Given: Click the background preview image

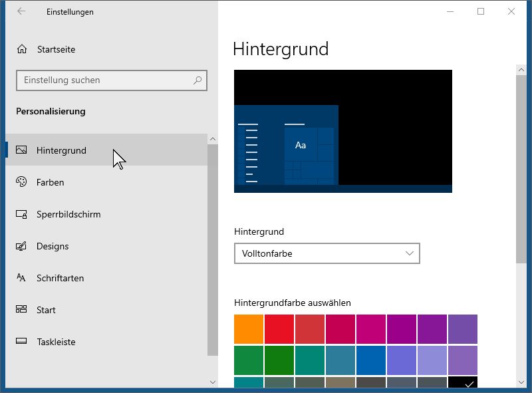Looking at the screenshot, I should (x=342, y=131).
